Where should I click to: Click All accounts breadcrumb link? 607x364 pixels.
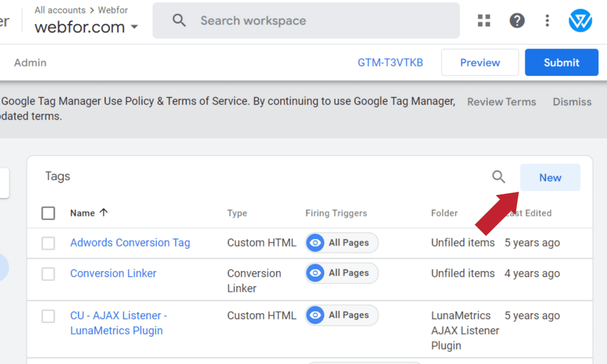[x=60, y=10]
